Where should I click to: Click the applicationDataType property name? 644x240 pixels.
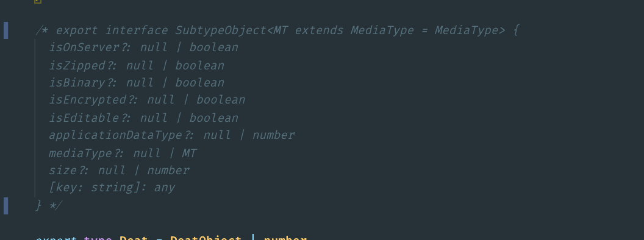[x=116, y=135]
